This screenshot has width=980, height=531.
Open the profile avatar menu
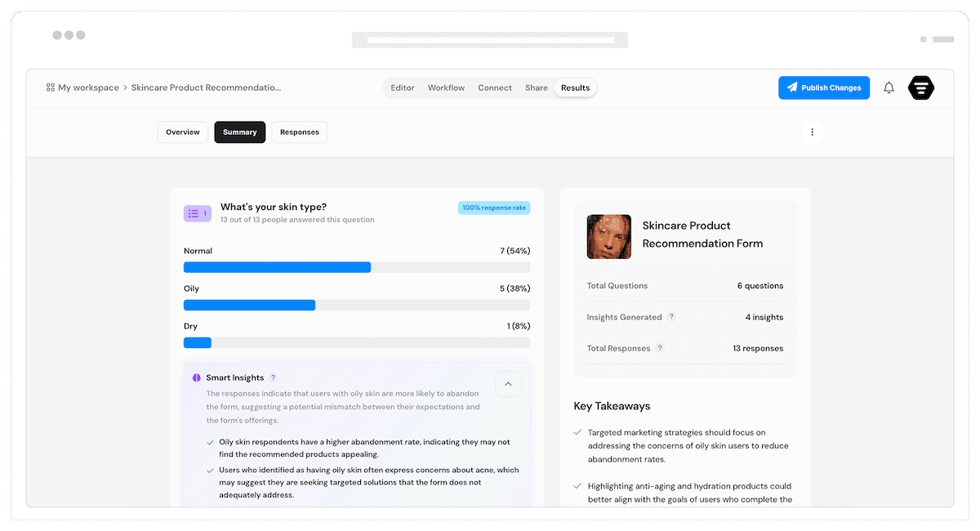pos(921,87)
